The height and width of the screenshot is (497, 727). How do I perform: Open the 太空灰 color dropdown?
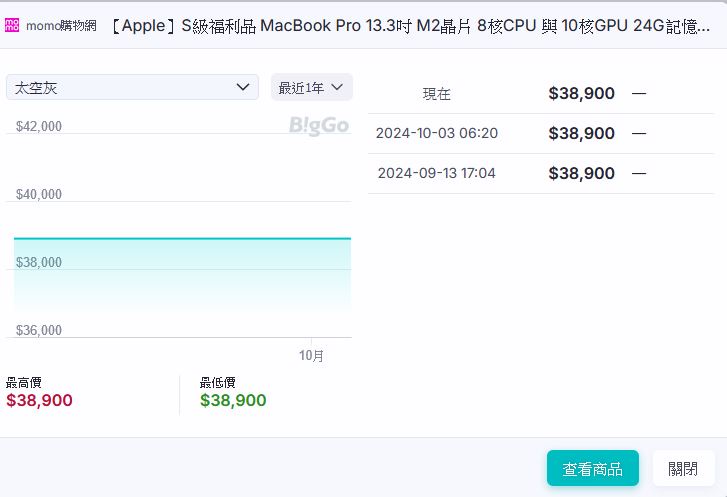pyautogui.click(x=132, y=87)
